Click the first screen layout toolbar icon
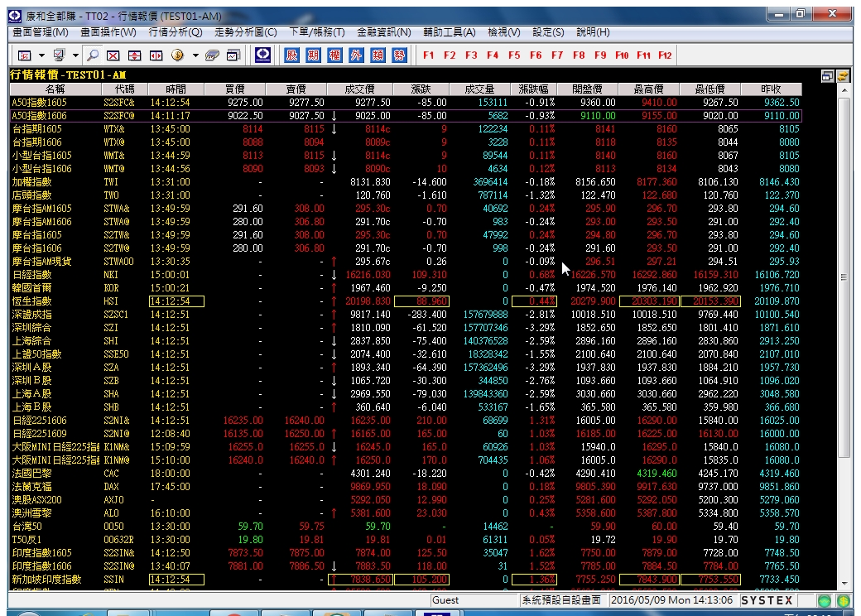The image size is (861, 616). [25, 55]
